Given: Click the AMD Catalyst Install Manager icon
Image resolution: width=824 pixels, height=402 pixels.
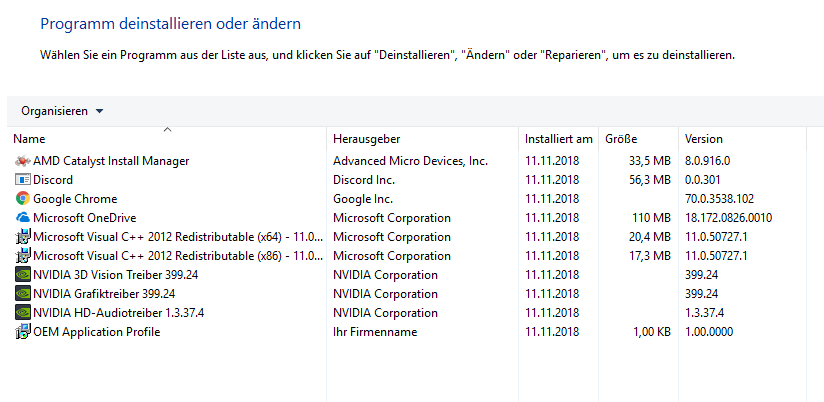Looking at the screenshot, I should click(x=23, y=161).
